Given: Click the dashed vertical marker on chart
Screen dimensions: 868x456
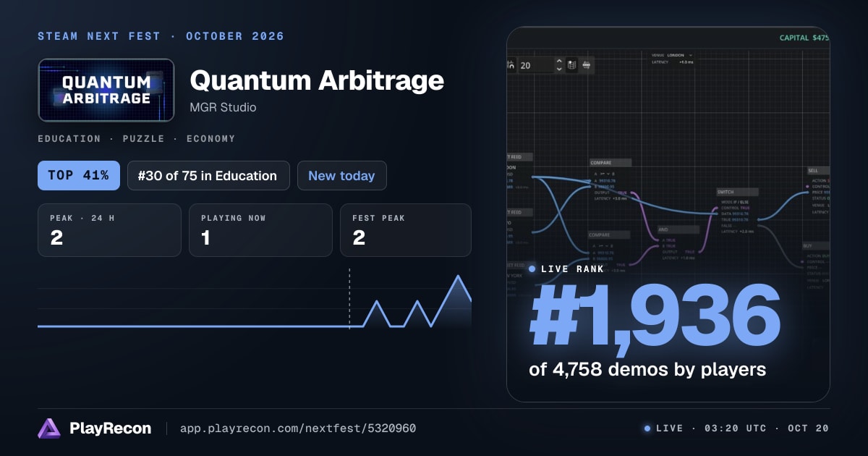Looking at the screenshot, I should click(x=349, y=298).
